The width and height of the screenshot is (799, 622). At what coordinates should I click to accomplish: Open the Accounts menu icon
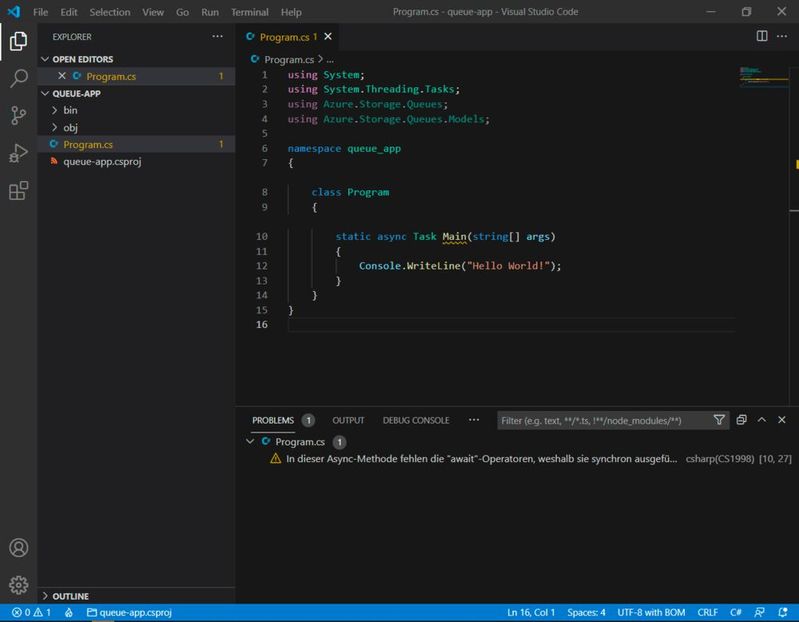pyautogui.click(x=18, y=548)
